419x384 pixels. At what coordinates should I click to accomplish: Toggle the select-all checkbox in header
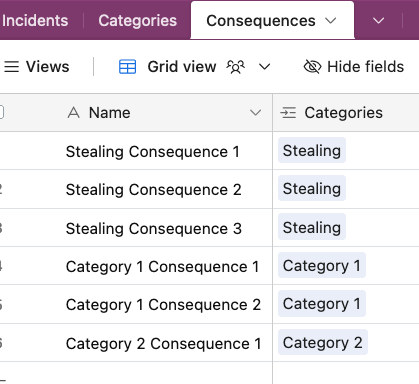pyautogui.click(x=1, y=112)
